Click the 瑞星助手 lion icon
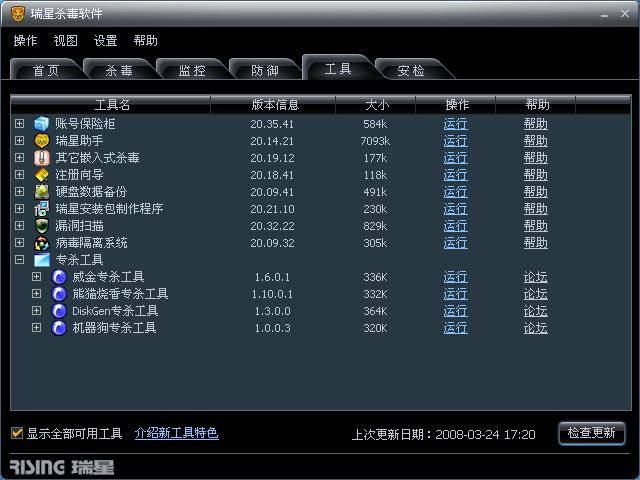 tap(42, 141)
